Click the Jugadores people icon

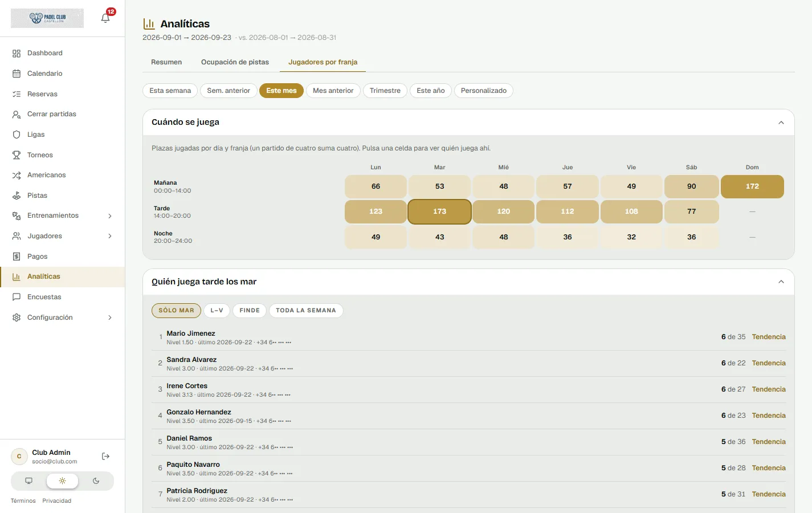(17, 236)
